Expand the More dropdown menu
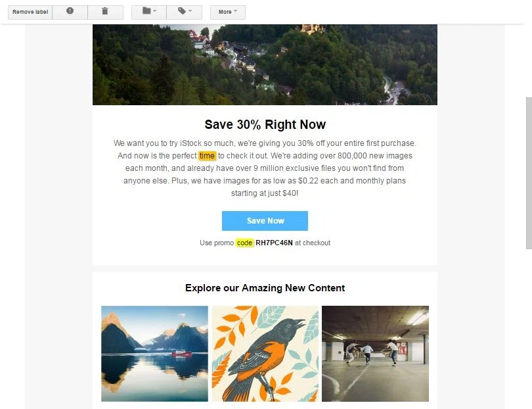The image size is (532, 409). tap(228, 12)
